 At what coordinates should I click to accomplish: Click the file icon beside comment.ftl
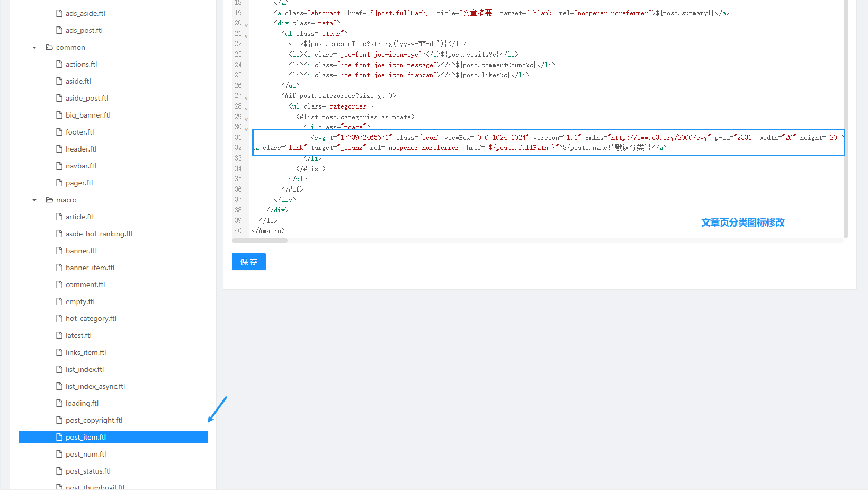tap(59, 284)
